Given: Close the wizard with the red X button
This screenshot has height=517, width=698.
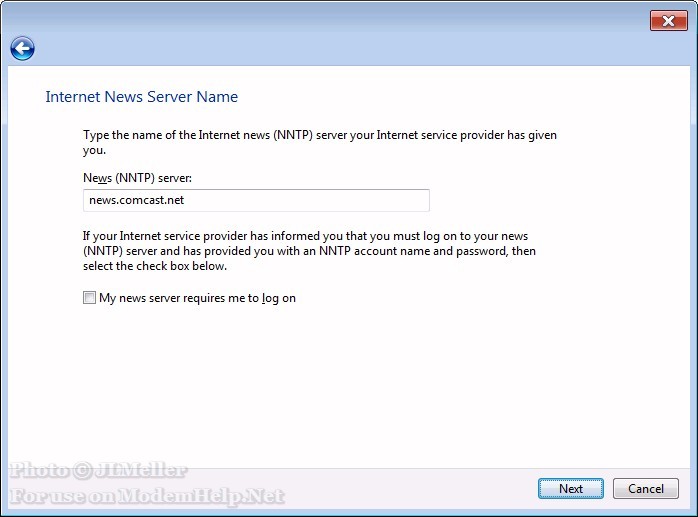Looking at the screenshot, I should [x=668, y=21].
